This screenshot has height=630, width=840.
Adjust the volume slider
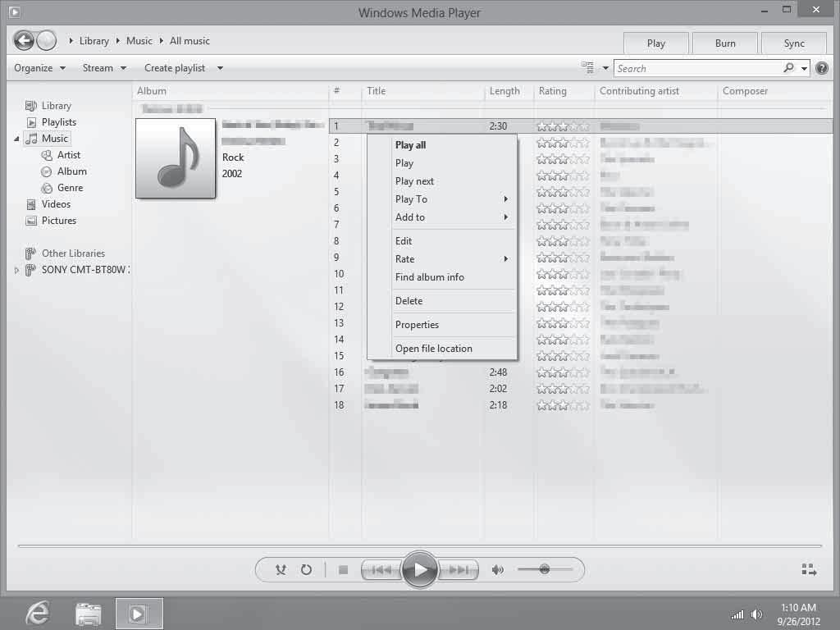pos(545,569)
